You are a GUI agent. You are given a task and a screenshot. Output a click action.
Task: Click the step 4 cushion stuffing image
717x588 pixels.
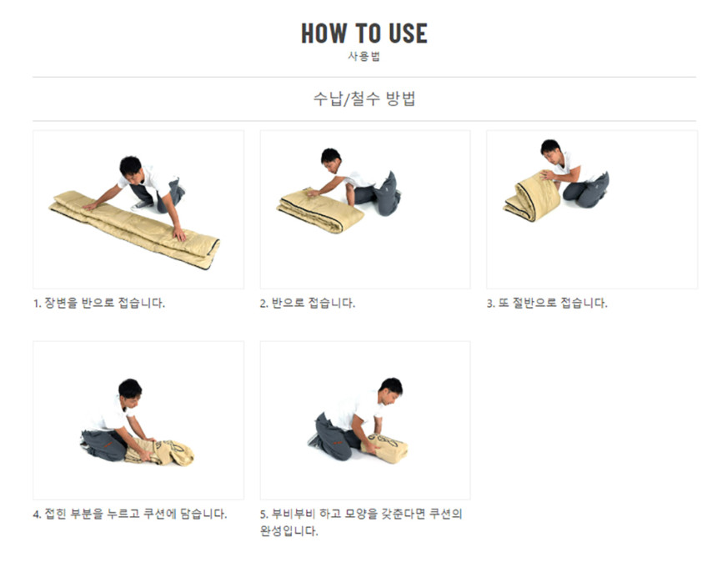click(x=138, y=420)
